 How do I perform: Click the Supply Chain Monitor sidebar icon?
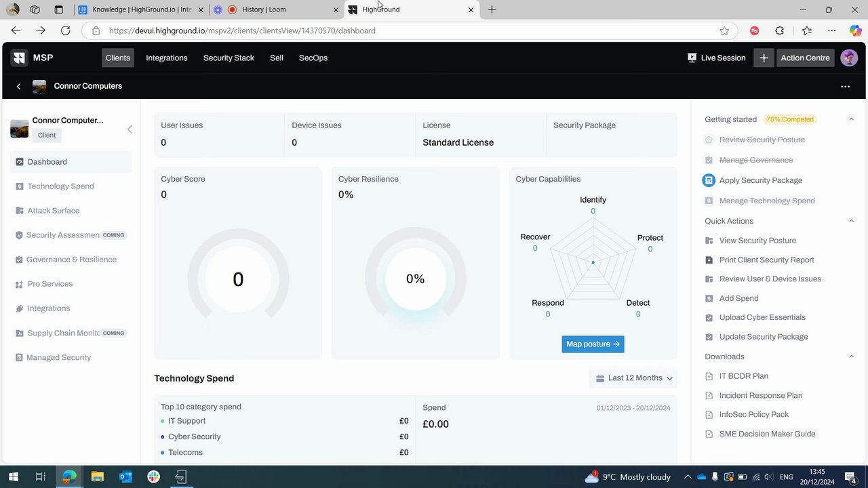20,333
